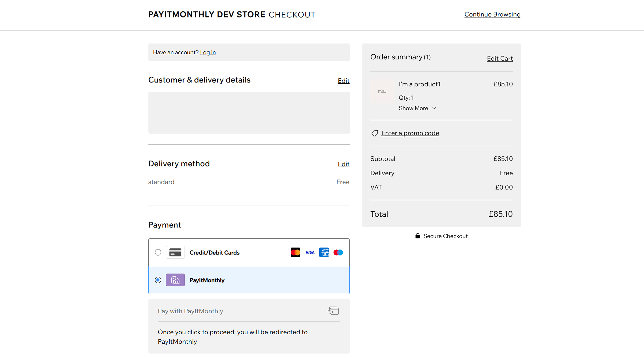This screenshot has width=644, height=358.
Task: Edit the Delivery method section
Action: pos(343,164)
